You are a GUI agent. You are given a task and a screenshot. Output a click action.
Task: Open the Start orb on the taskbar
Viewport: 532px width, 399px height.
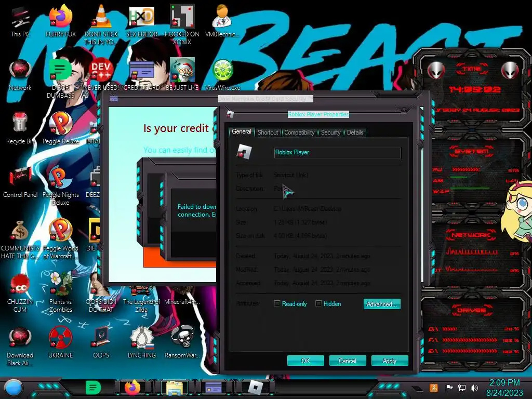(x=14, y=388)
